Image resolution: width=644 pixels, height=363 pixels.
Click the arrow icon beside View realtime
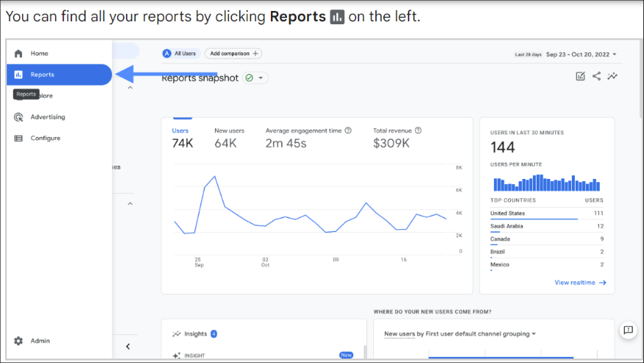click(603, 283)
